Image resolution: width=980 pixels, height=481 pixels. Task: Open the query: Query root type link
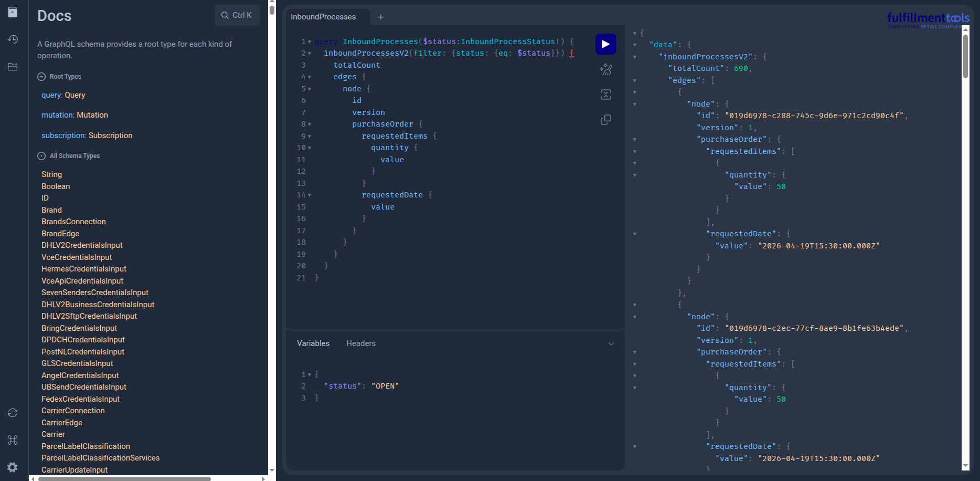point(63,95)
